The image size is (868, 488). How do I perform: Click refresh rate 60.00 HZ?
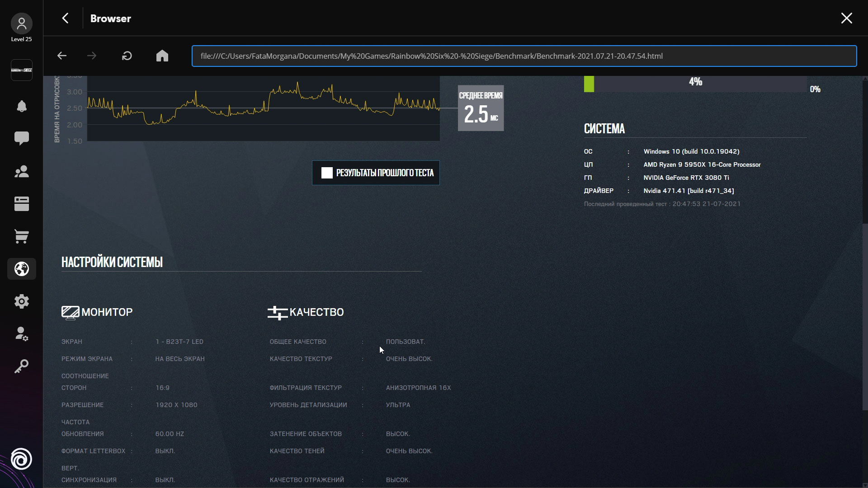click(x=170, y=434)
